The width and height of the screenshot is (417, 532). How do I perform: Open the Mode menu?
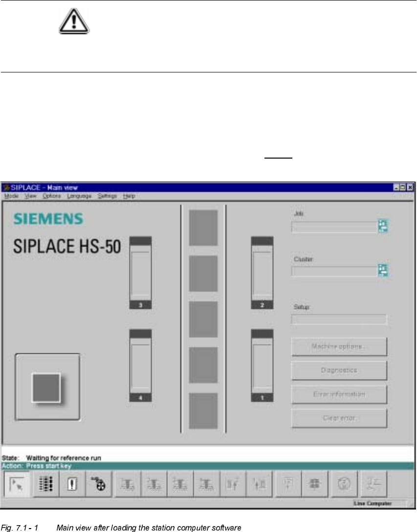point(12,196)
